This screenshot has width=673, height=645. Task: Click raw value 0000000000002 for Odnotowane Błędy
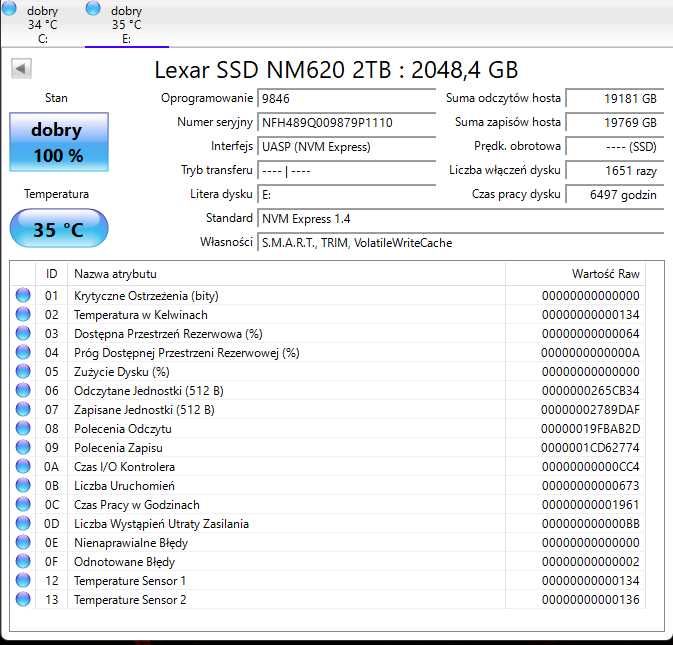point(591,561)
